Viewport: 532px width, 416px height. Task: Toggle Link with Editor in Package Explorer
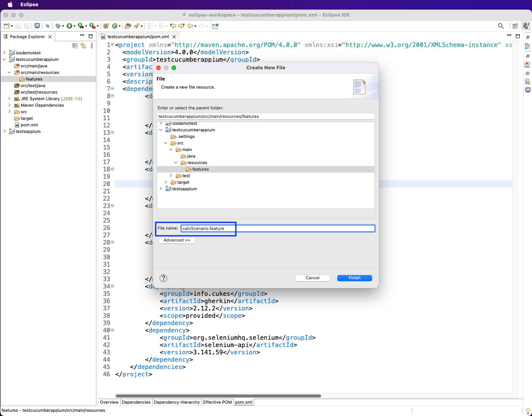tap(83, 46)
